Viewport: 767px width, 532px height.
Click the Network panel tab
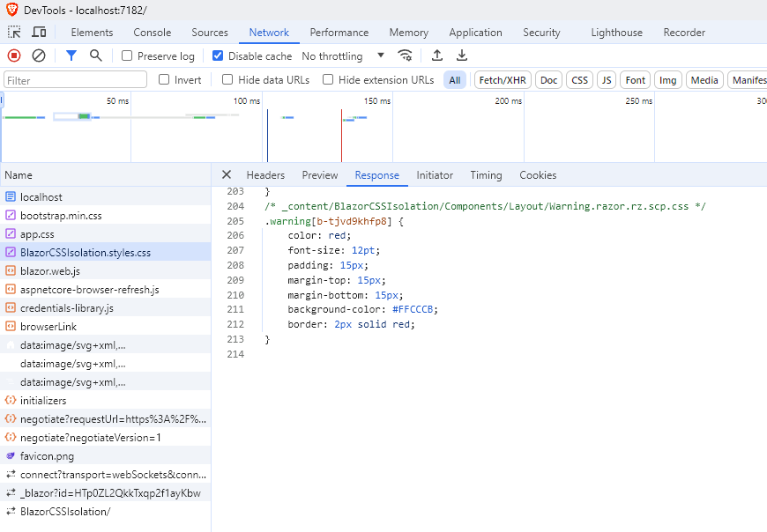269,33
